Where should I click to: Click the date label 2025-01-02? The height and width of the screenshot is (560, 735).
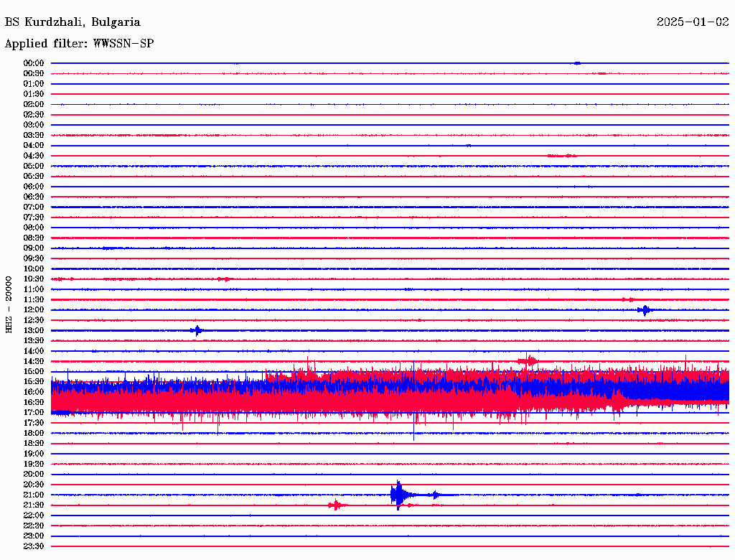click(693, 22)
